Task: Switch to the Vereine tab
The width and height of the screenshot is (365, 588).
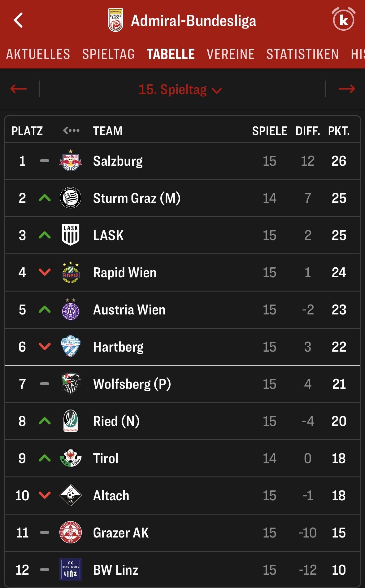Action: click(230, 54)
